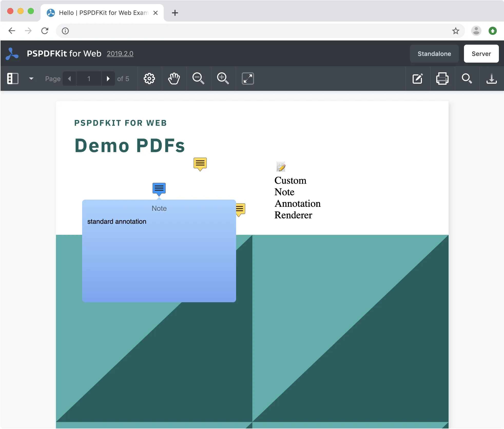
Task: Toggle fit-to-page view mode
Action: [x=248, y=79]
